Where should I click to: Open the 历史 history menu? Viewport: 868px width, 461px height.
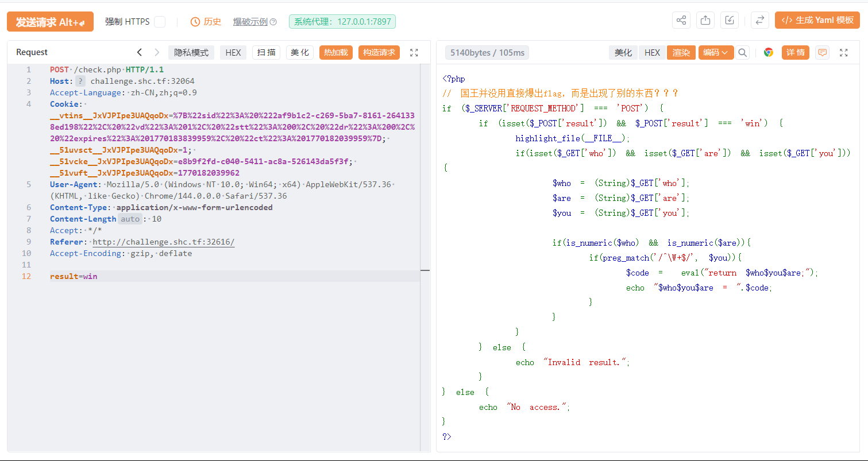point(206,22)
